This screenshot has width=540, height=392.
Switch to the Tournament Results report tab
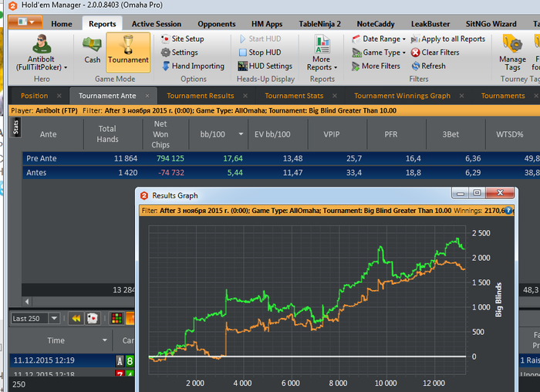click(201, 96)
